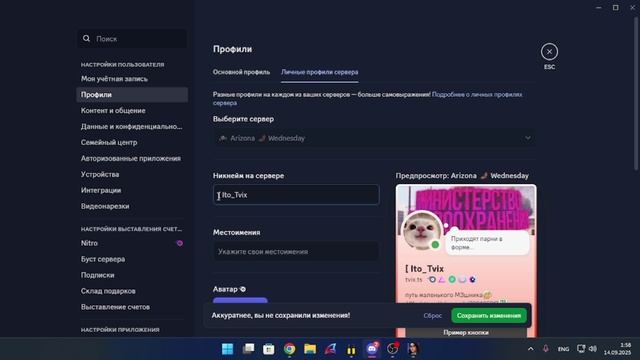Open the Подробнее о личных профилях сервера link

pyautogui.click(x=477, y=94)
